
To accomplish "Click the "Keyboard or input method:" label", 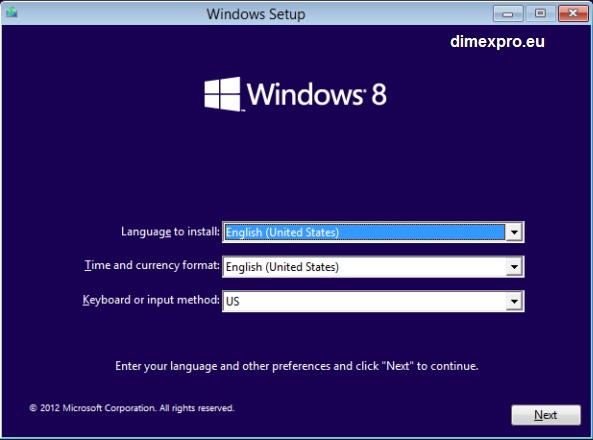I will pos(151,300).
